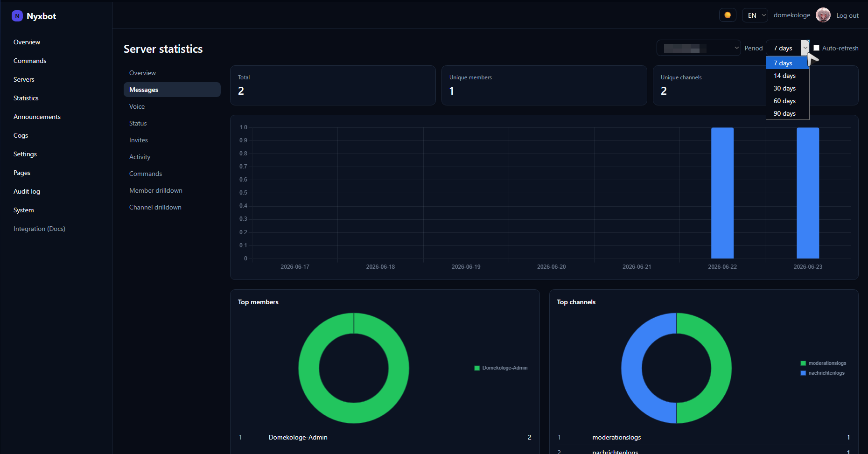Select the Messages statistics tab
868x454 pixels.
point(172,90)
